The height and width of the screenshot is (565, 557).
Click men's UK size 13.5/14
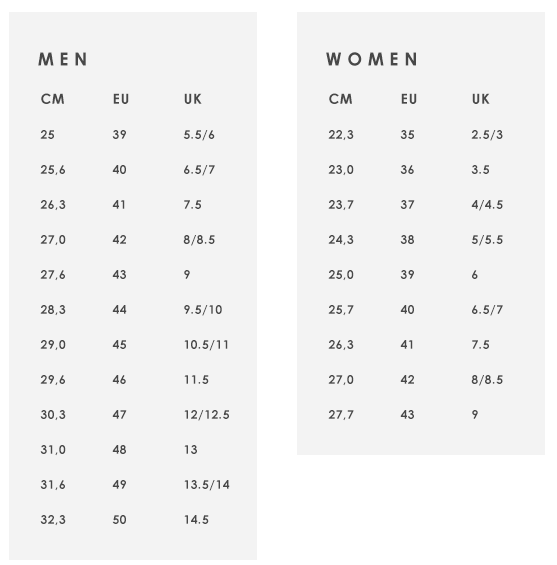(207, 485)
